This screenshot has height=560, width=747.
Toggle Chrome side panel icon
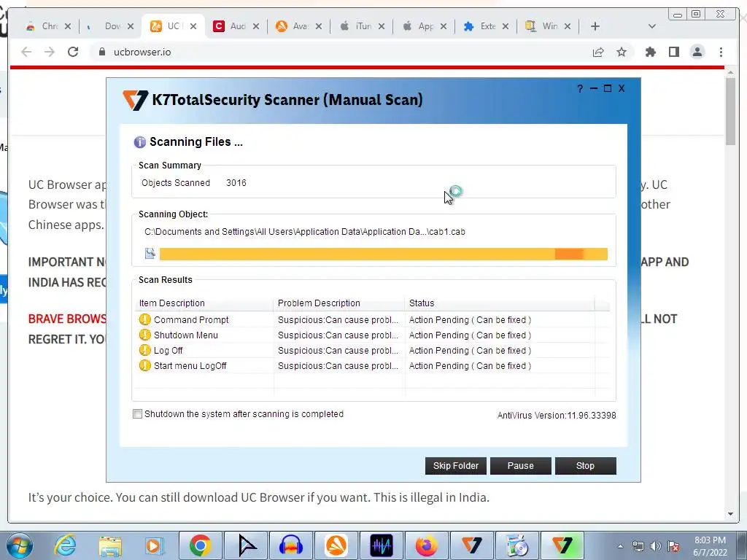[673, 52]
